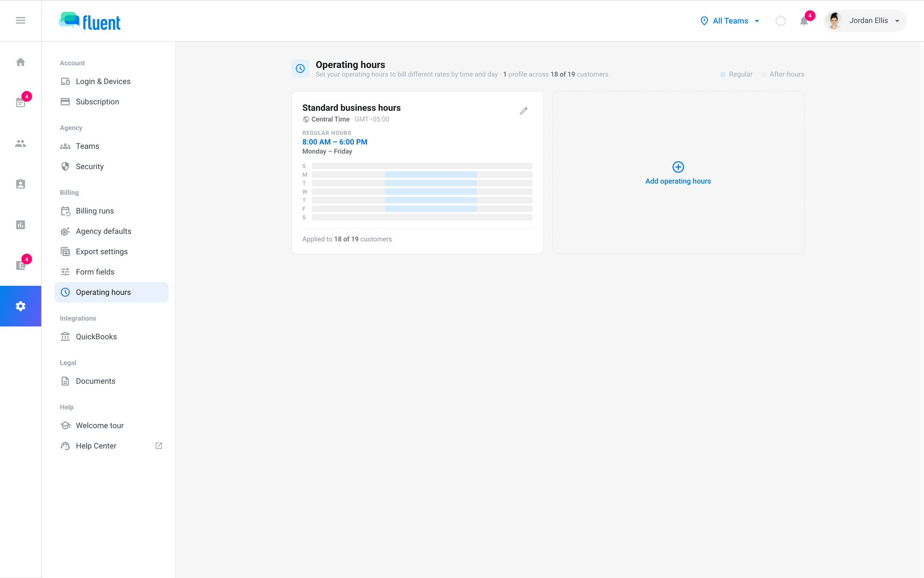
Task: Open the calendar icon with badge 4
Action: click(20, 103)
